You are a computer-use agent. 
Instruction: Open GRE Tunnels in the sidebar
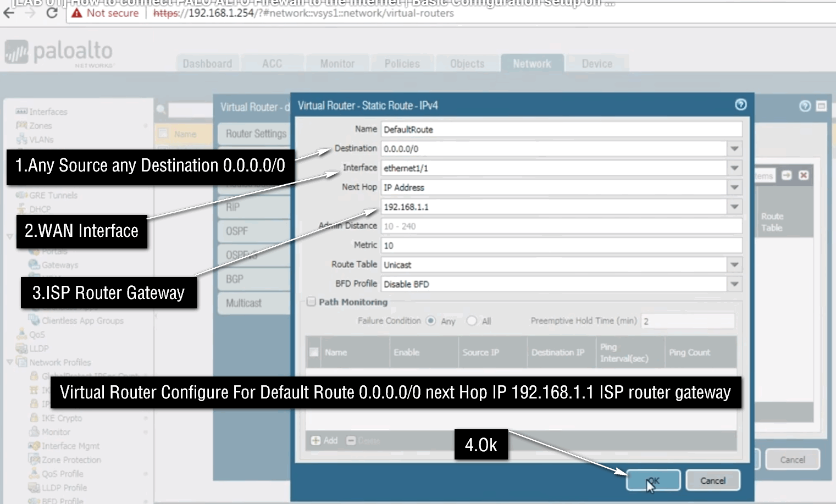[x=53, y=195]
